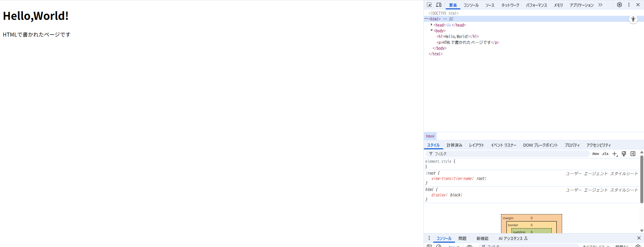Toggle the computed styles sidebar icon
Image resolution: width=644 pixels, height=247 pixels.
click(x=633, y=154)
